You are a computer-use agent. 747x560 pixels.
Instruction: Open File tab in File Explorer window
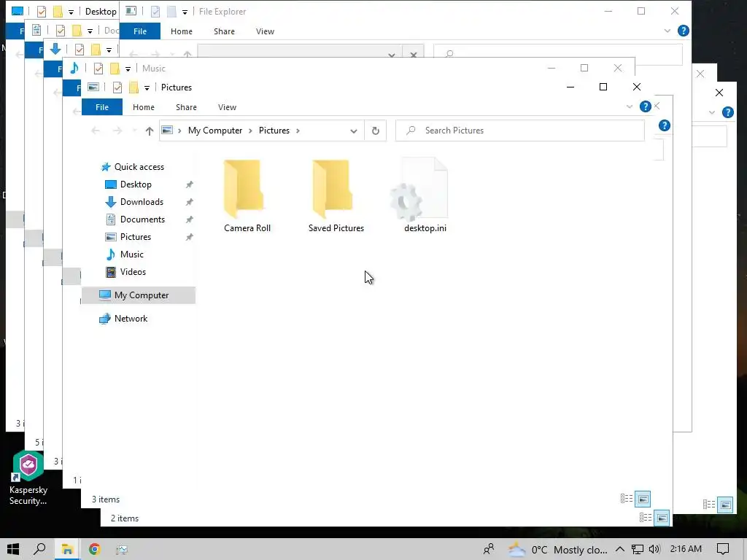click(x=139, y=31)
